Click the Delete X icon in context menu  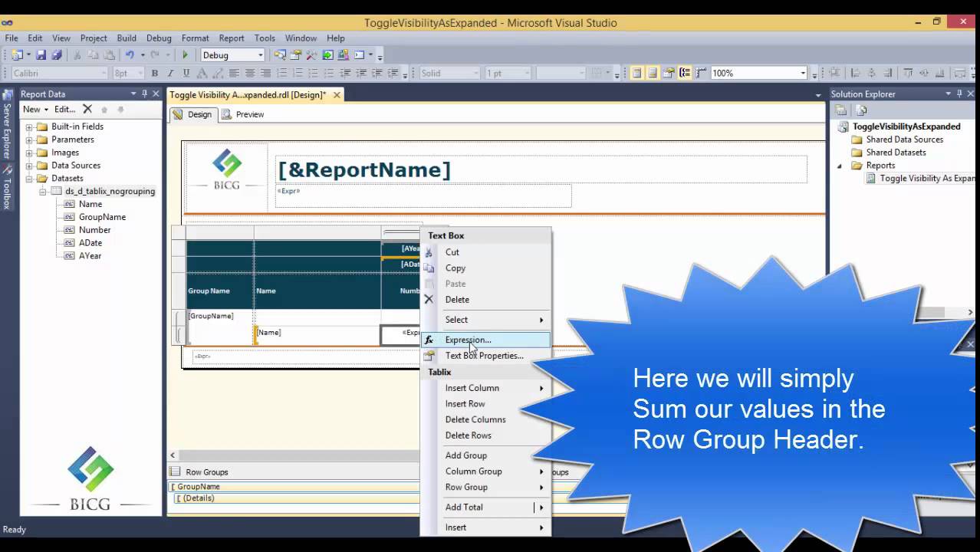(x=429, y=300)
